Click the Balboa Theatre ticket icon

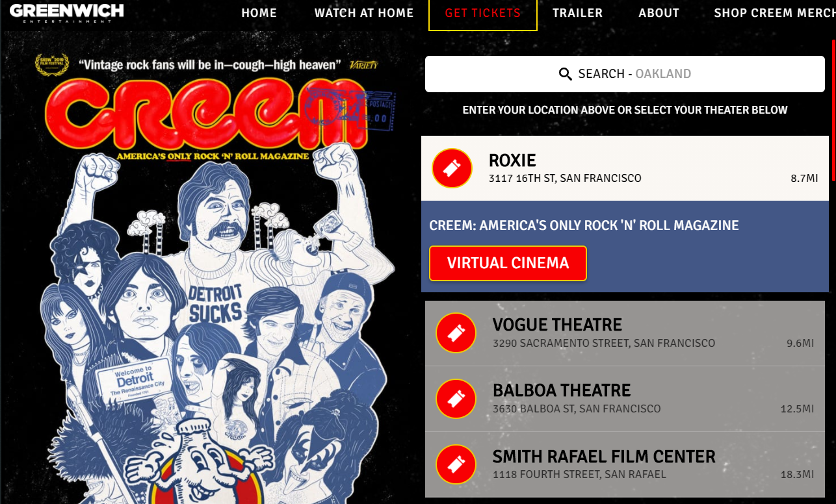(456, 399)
